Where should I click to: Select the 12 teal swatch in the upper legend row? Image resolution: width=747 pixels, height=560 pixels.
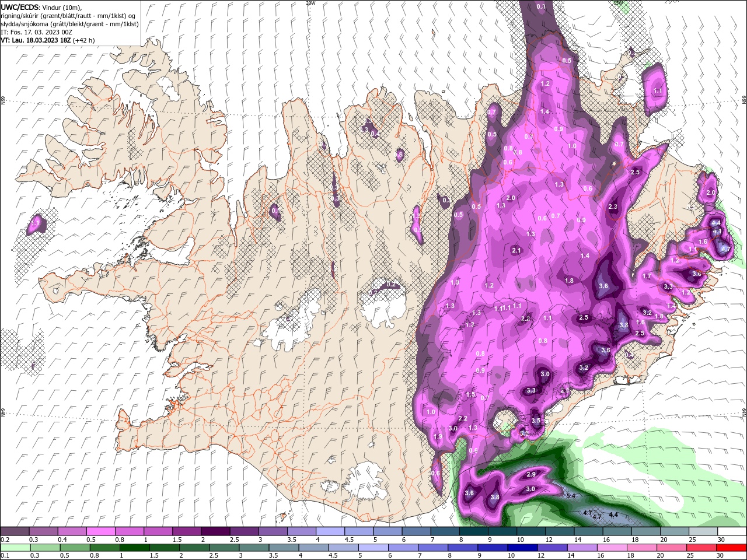[559, 531]
